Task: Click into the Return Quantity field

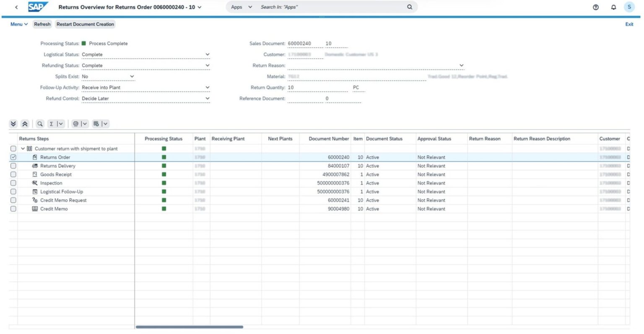Action: [x=317, y=88]
